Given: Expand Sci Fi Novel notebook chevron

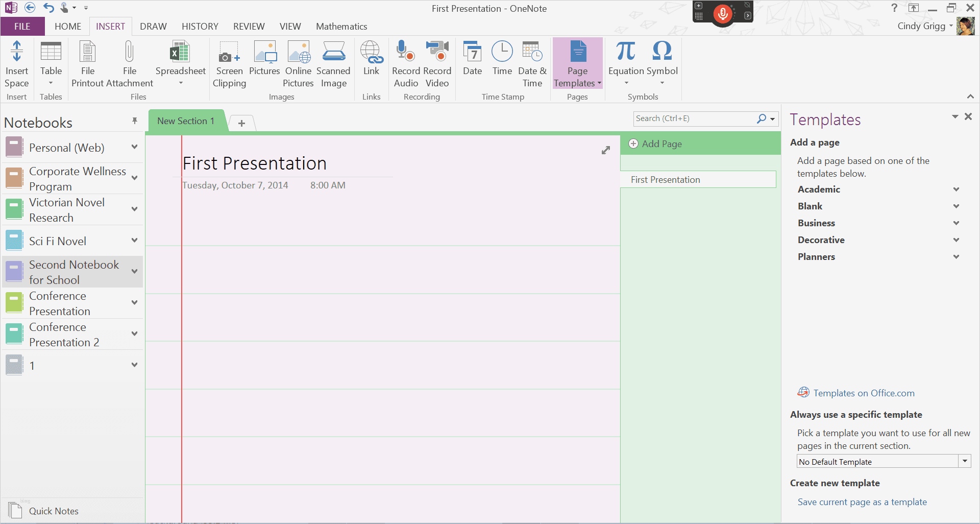Looking at the screenshot, I should pos(135,240).
